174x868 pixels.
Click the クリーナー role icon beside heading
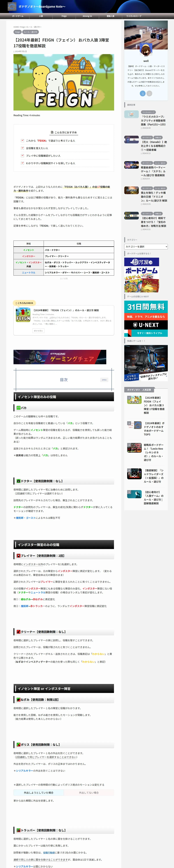pos(19,632)
